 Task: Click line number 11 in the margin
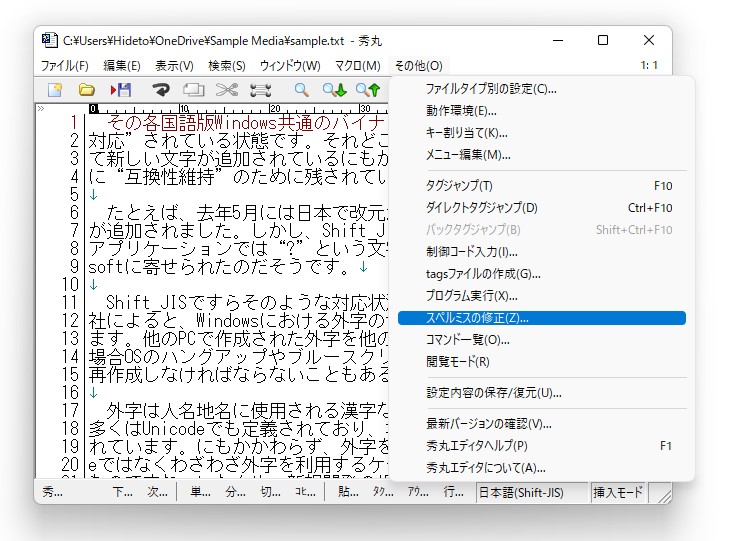[x=70, y=303]
